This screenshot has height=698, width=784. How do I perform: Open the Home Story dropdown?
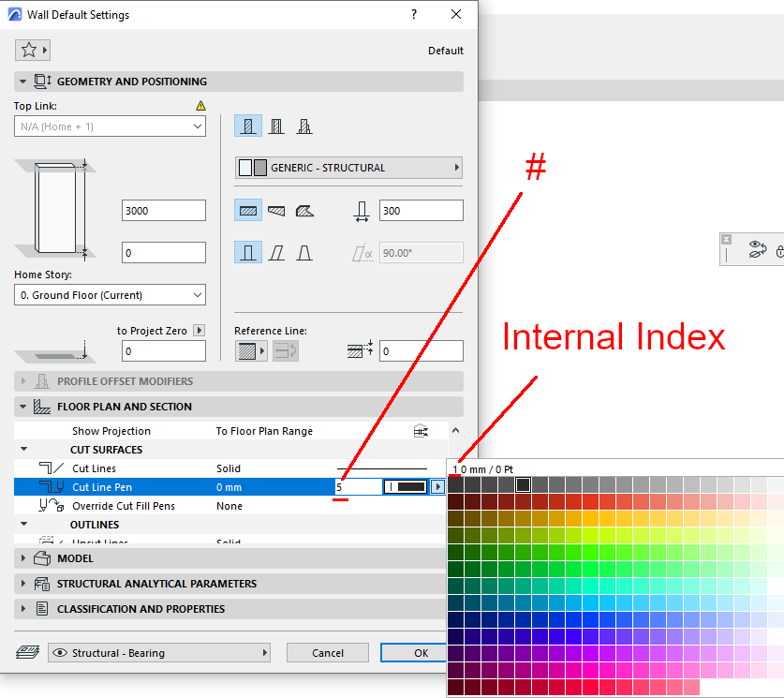tap(110, 295)
